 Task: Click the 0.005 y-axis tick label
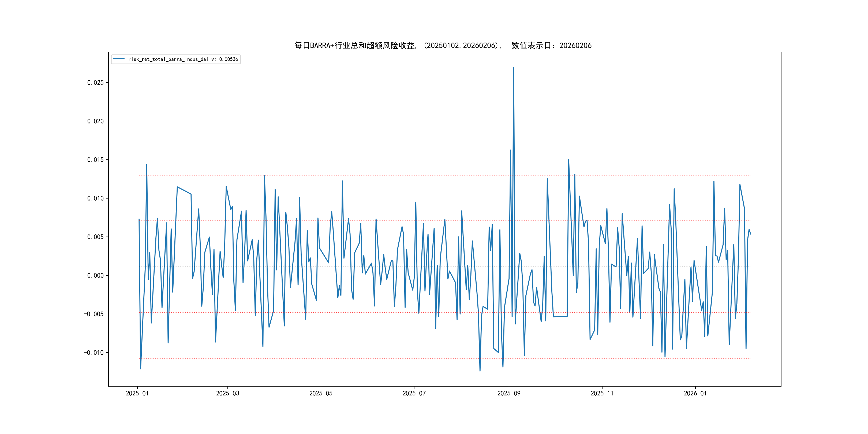(95, 237)
